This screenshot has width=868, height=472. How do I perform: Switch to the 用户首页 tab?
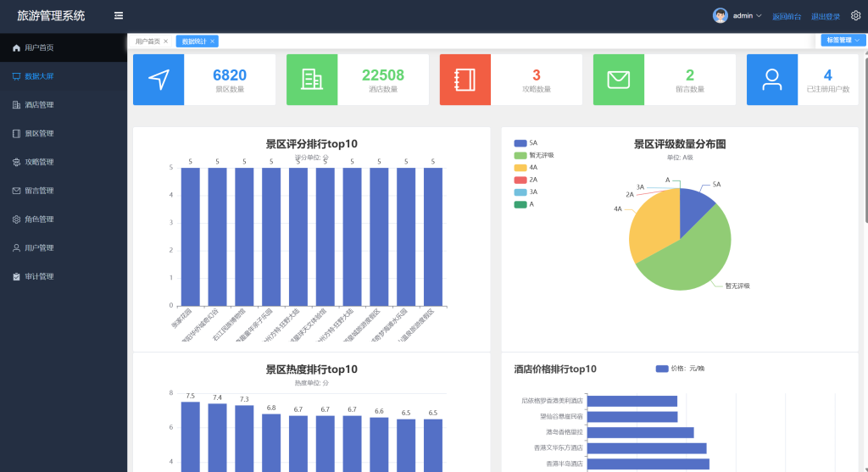tap(147, 42)
